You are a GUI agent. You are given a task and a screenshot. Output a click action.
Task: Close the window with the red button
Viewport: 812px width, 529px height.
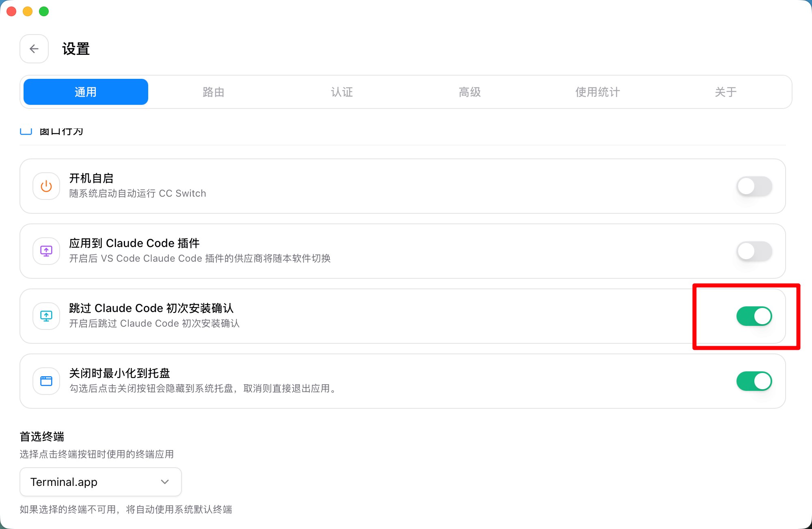(x=11, y=11)
